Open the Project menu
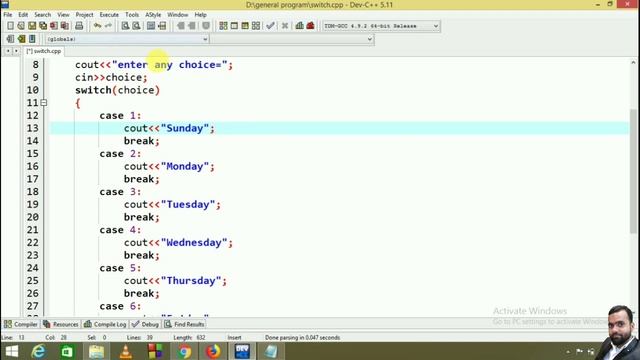Image resolution: width=640 pixels, height=360 pixels. pyautogui.click(x=84, y=15)
